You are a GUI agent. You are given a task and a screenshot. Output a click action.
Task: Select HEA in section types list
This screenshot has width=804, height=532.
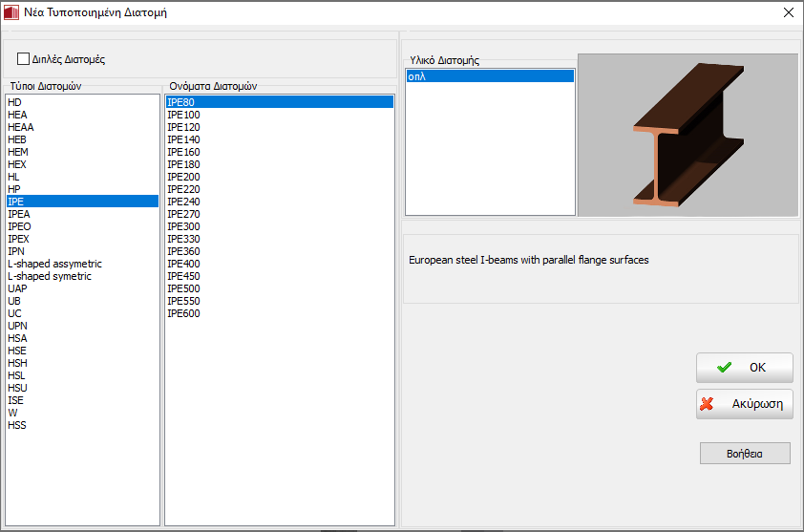point(17,115)
